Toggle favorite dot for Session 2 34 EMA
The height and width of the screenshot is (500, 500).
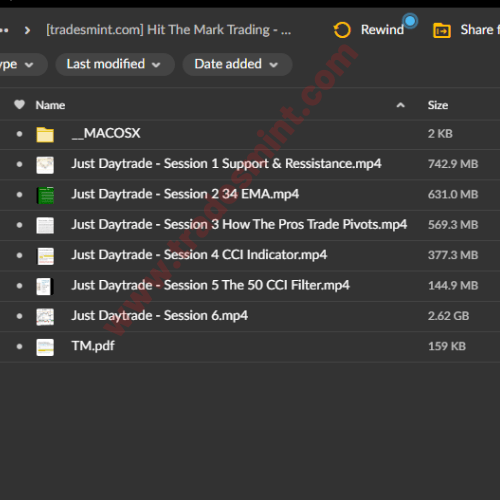click(x=19, y=195)
